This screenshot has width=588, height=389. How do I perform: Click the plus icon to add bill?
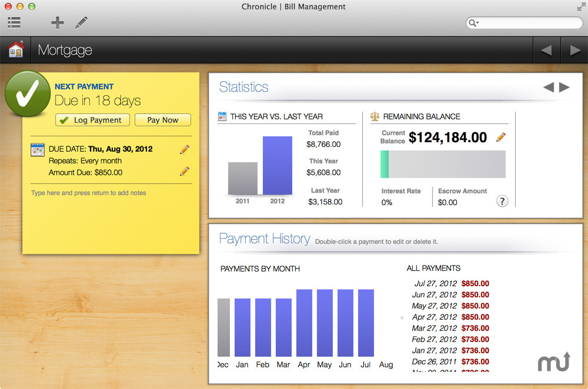(x=57, y=23)
